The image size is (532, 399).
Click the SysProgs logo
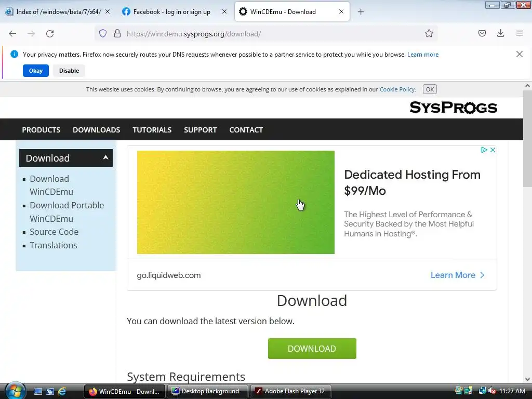(x=453, y=108)
